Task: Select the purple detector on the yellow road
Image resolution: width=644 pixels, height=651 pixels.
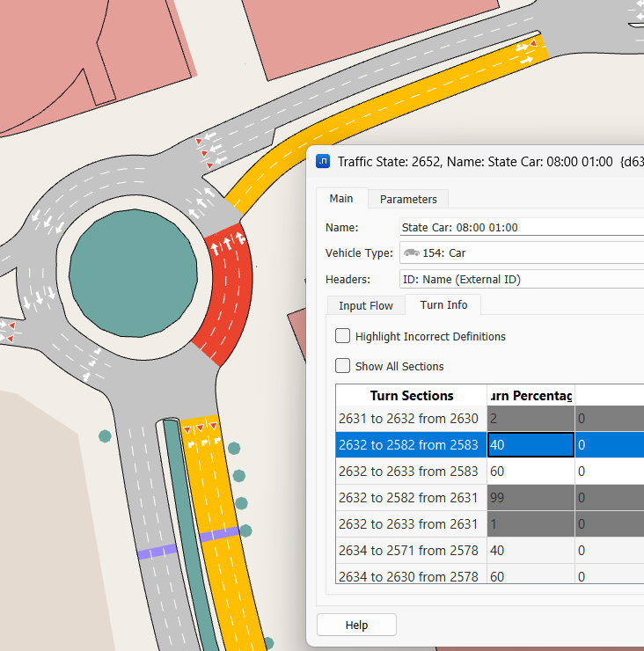Action: click(x=219, y=535)
